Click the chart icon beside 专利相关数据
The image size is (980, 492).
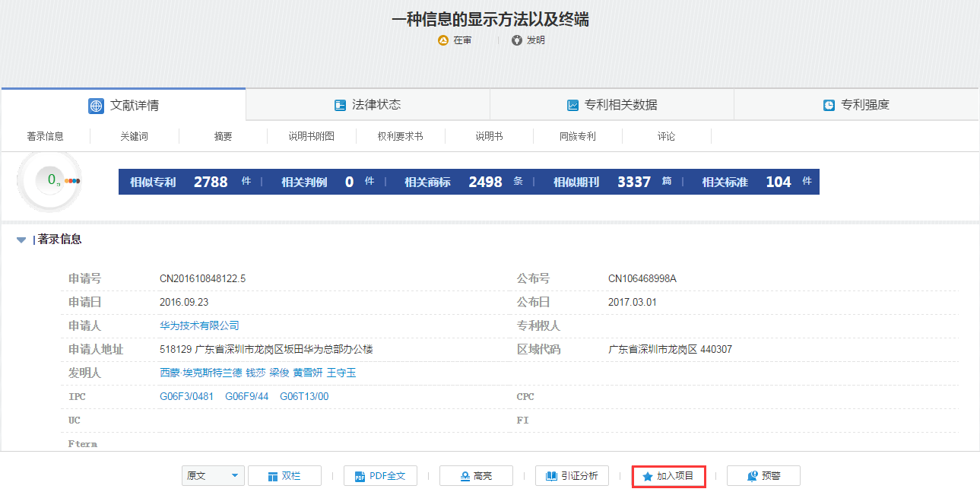(572, 106)
